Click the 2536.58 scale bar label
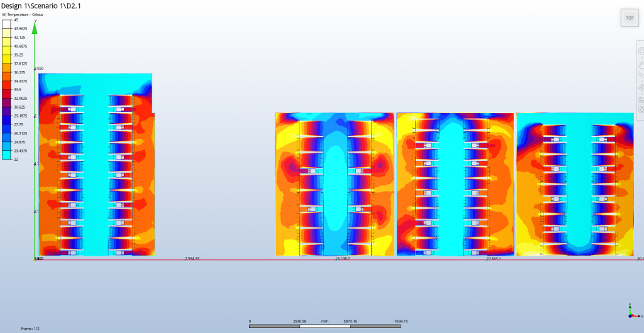The height and width of the screenshot is (333, 644). pyautogui.click(x=300, y=322)
